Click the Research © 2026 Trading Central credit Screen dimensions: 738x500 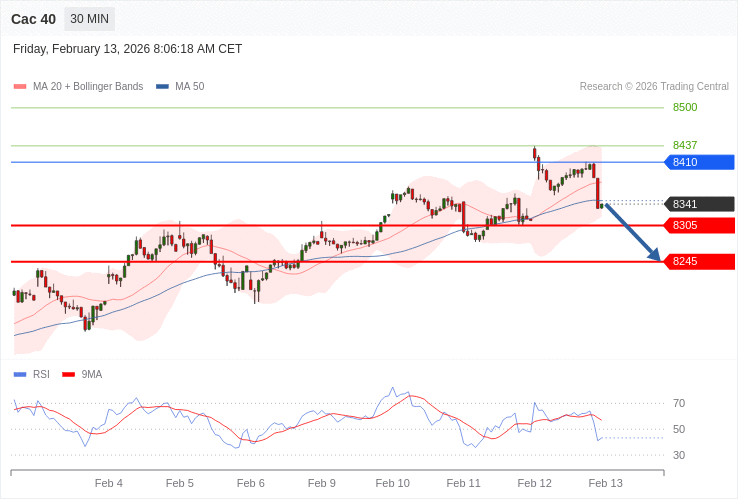tap(654, 87)
